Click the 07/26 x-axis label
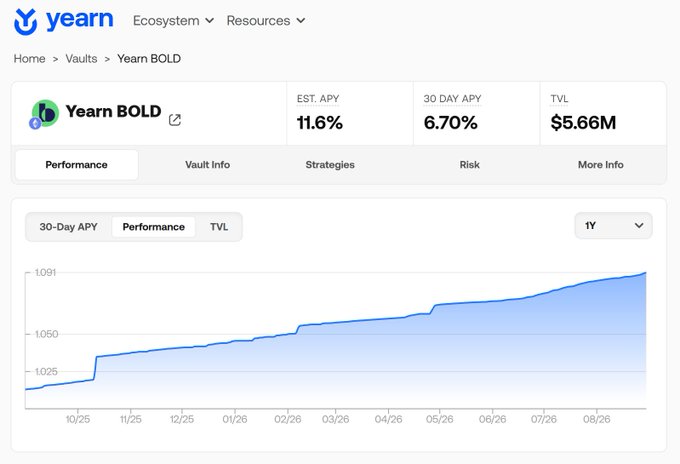 [544, 419]
